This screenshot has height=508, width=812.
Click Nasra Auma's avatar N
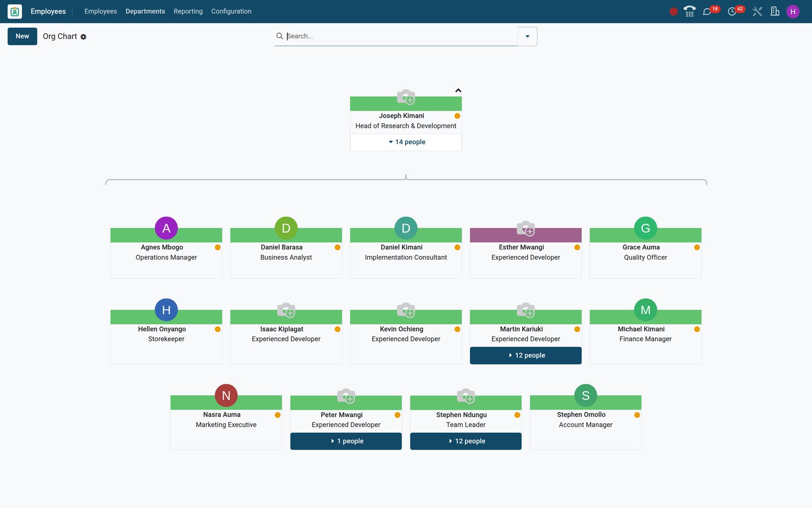pyautogui.click(x=226, y=395)
